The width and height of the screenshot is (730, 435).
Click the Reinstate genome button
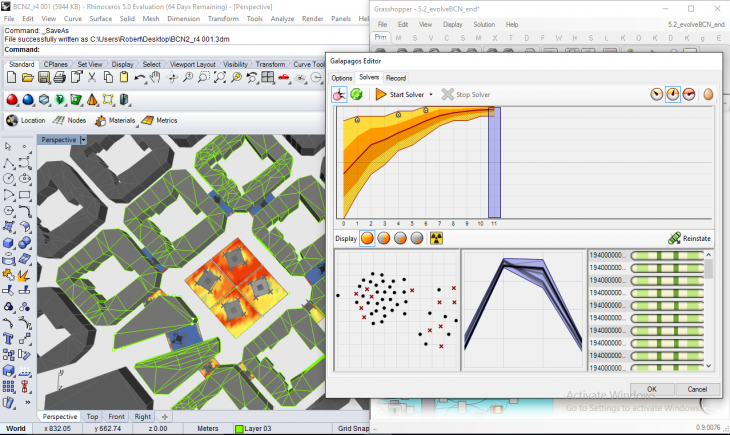(x=689, y=239)
